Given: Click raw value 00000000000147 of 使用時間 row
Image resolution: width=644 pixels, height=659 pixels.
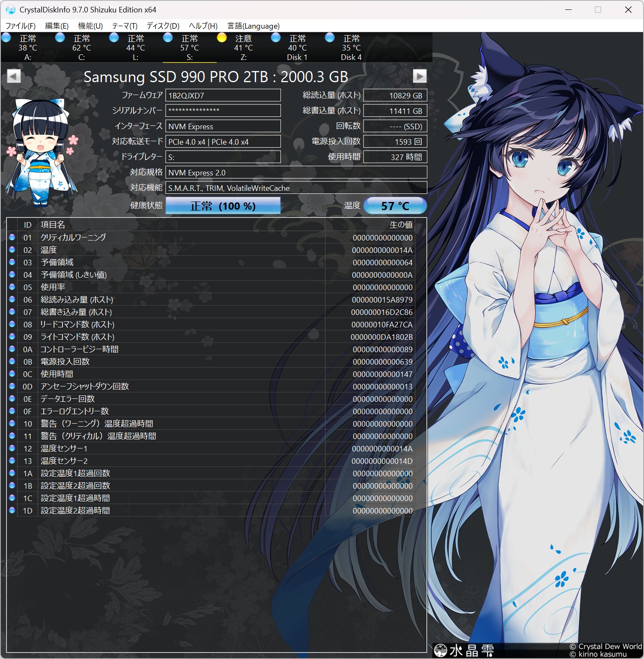Looking at the screenshot, I should (x=382, y=374).
